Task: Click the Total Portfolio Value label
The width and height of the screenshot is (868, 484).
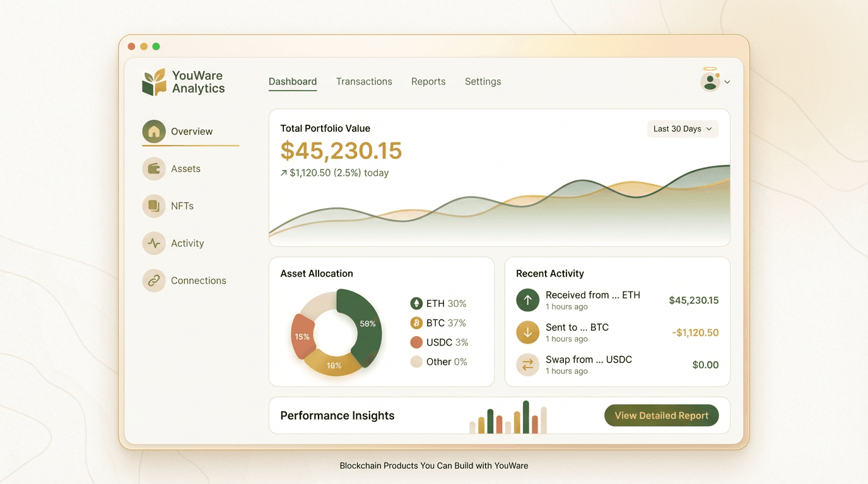Action: (x=325, y=129)
